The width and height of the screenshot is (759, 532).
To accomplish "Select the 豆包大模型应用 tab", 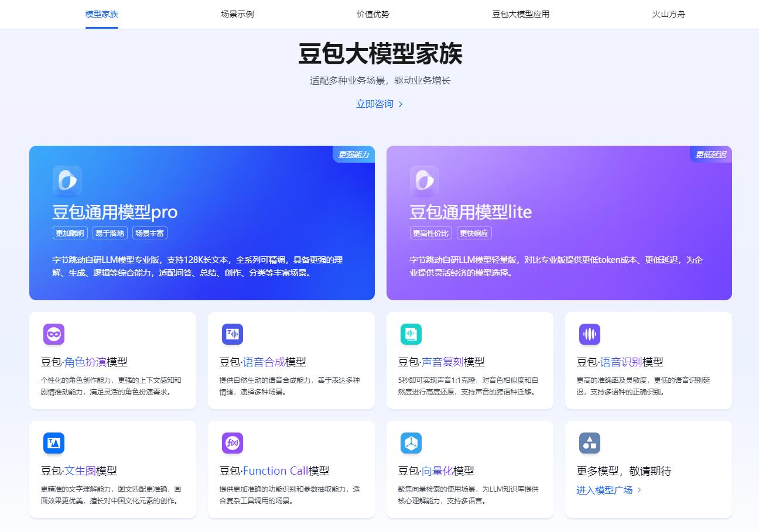I will 521,14.
